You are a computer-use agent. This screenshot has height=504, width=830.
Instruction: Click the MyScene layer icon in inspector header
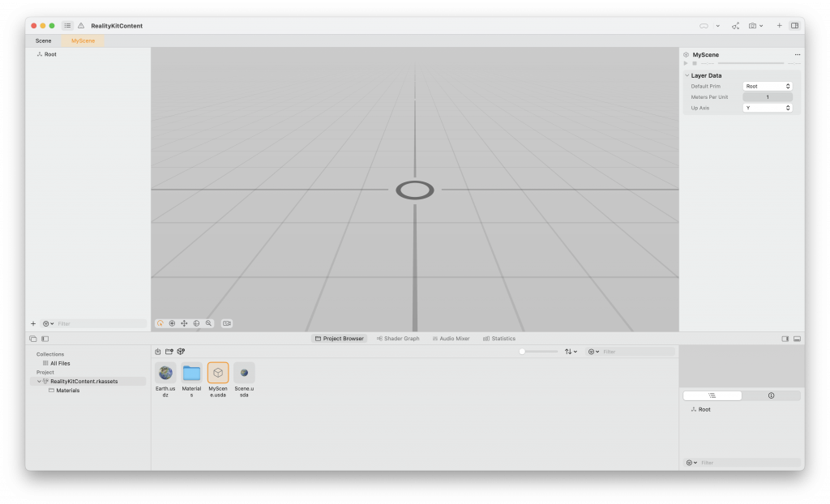coord(686,54)
